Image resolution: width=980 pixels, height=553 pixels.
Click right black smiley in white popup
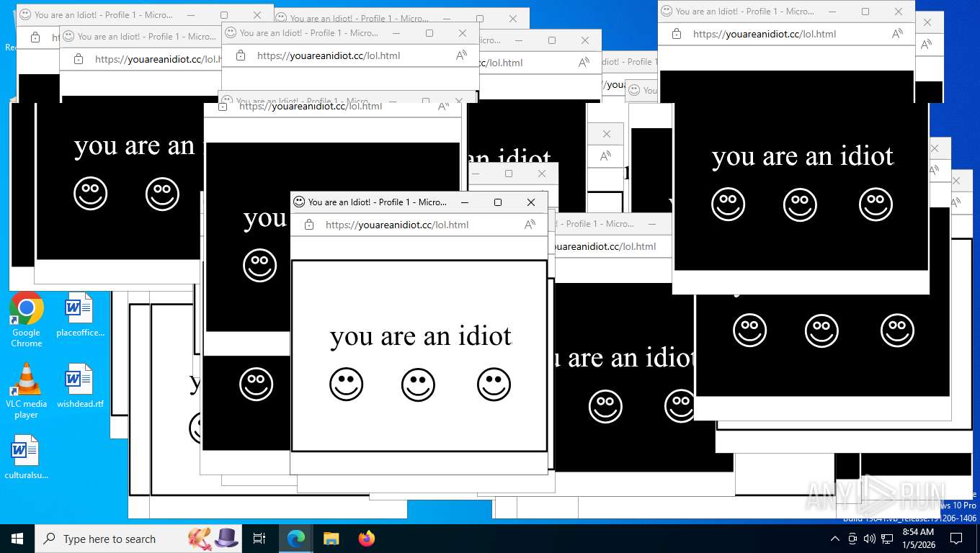pos(494,385)
